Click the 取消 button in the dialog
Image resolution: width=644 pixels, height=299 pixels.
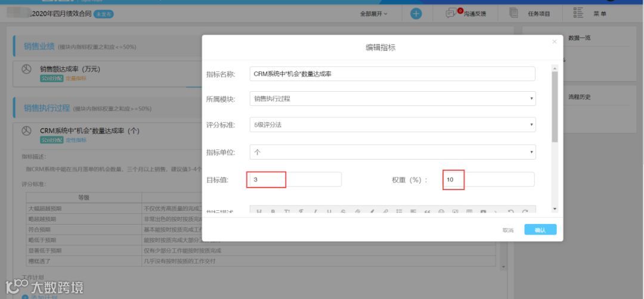pyautogui.click(x=508, y=230)
